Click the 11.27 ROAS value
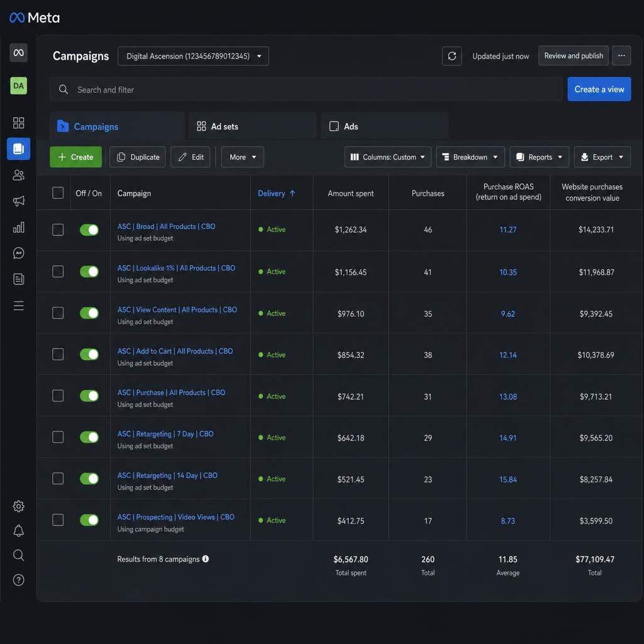644x644 pixels. coord(508,230)
